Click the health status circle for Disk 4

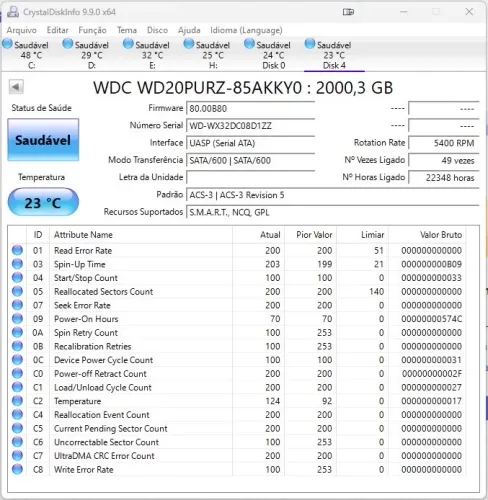pos(310,44)
